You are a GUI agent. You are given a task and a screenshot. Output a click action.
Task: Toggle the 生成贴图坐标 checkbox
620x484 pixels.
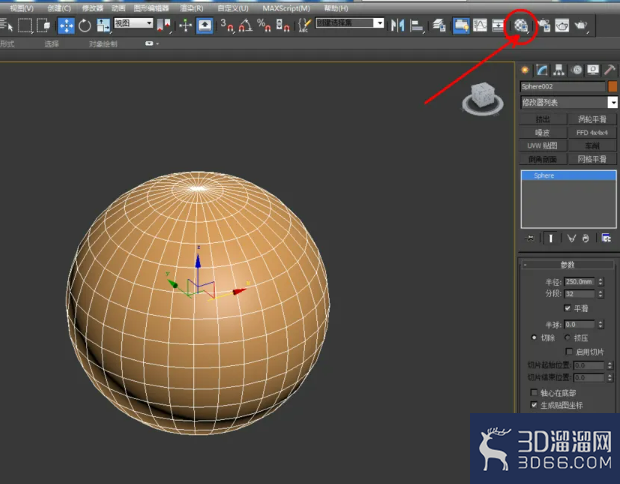[x=534, y=405]
